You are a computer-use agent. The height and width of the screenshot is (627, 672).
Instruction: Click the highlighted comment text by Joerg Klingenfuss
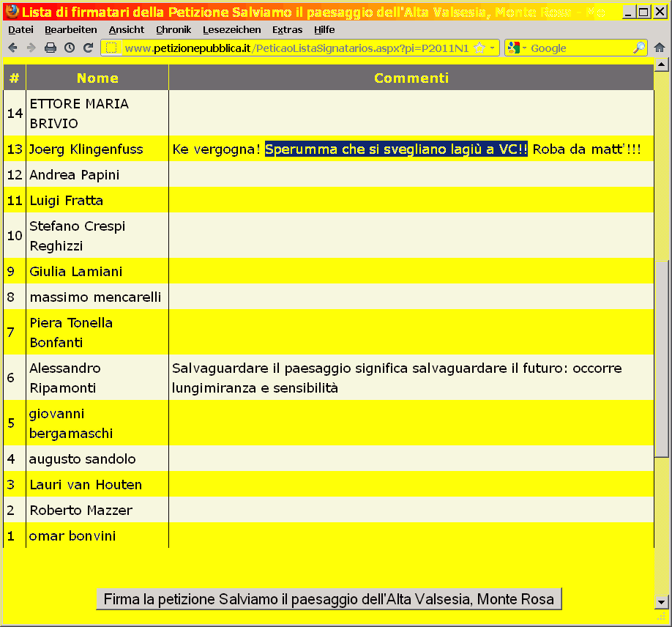point(396,149)
